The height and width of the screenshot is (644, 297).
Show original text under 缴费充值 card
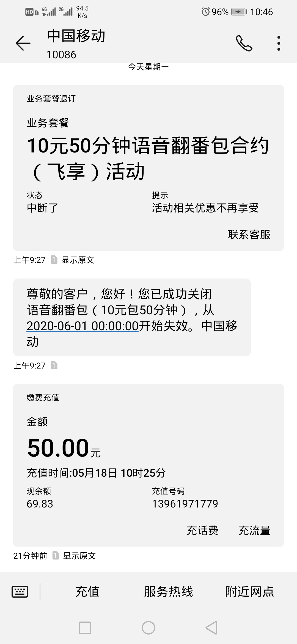[79, 556]
